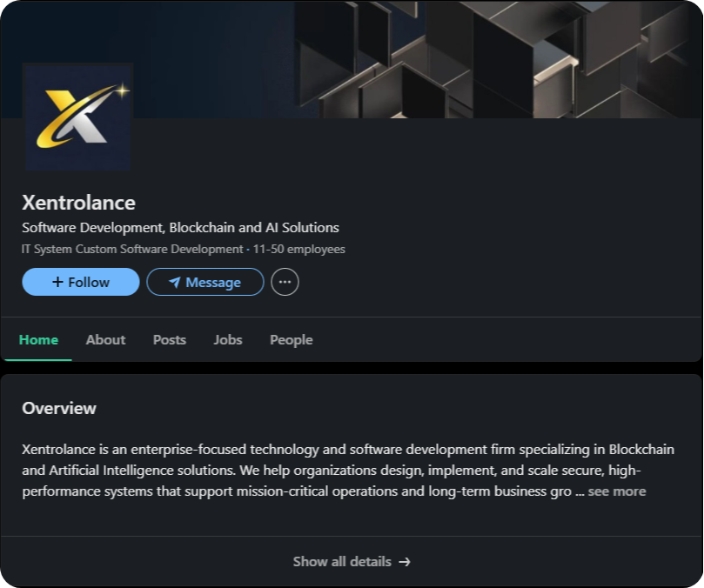Click the Xentrolance company name heading
The image size is (704, 588).
click(x=78, y=203)
